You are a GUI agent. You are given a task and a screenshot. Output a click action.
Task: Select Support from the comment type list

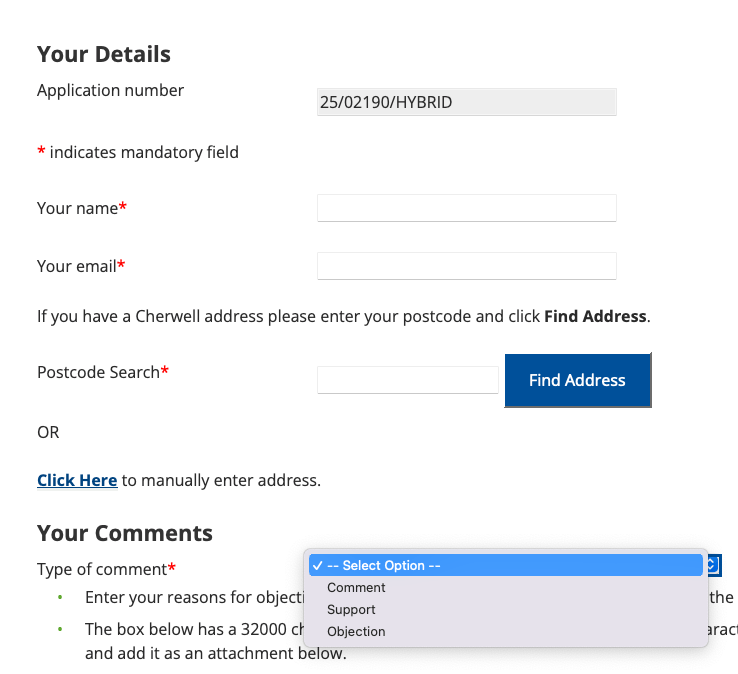pyautogui.click(x=351, y=610)
